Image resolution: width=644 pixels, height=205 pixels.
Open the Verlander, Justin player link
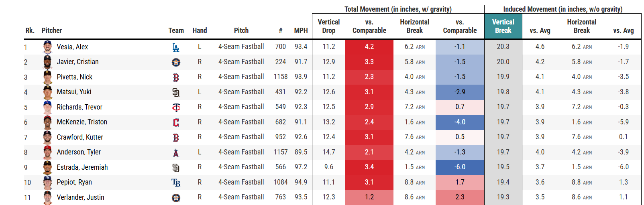[x=80, y=197]
